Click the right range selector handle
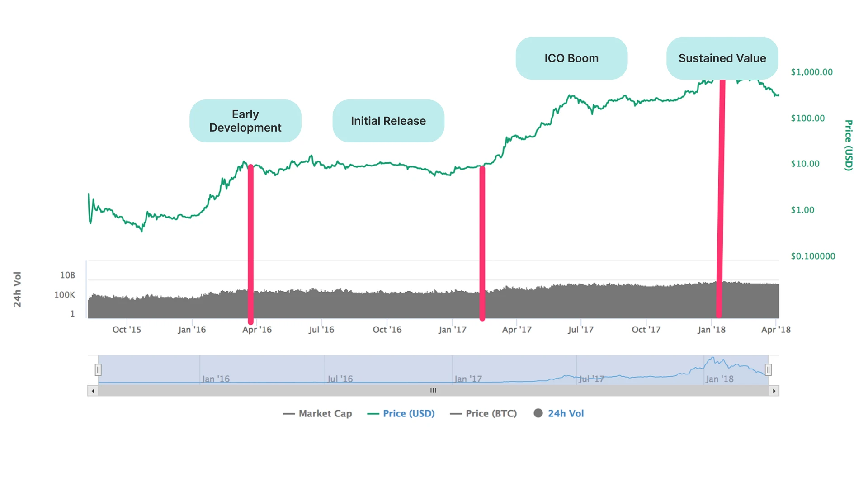This screenshot has height=478, width=868. click(769, 370)
